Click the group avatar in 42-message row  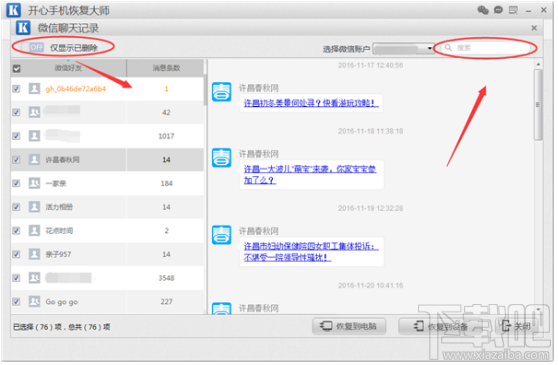pos(35,112)
